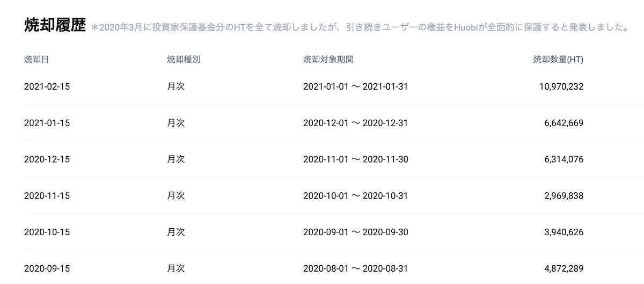Select the 2020-11-15 burn date entry
Screen dimensions: 644x284
47,196
